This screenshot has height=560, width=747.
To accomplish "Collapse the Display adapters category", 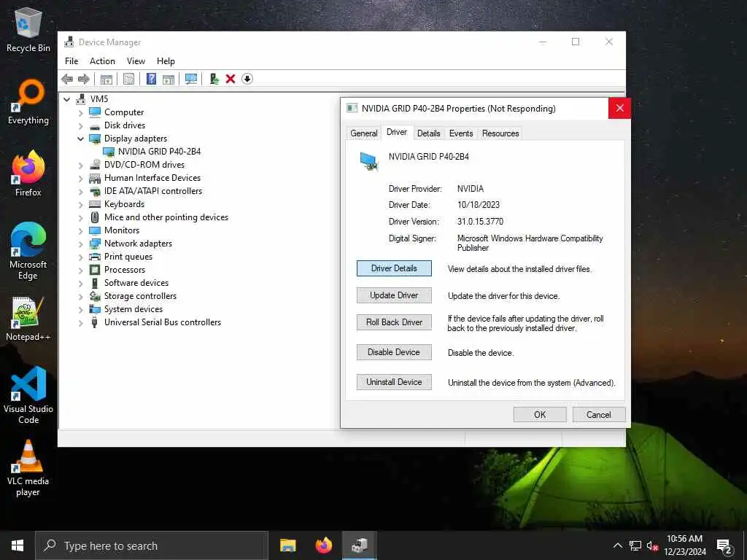I will click(x=80, y=139).
